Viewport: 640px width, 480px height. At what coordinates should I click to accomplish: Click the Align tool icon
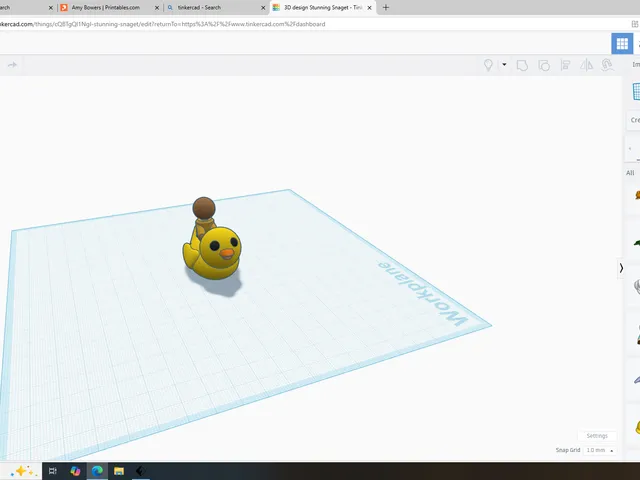565,65
